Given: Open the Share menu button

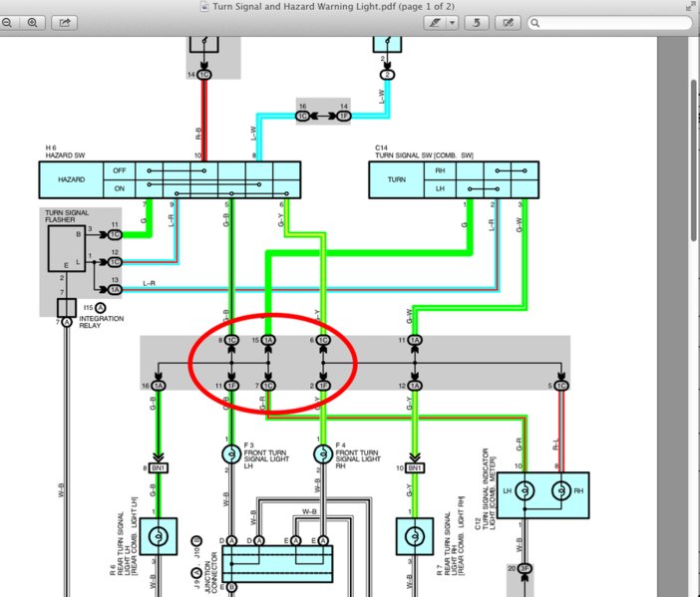Looking at the screenshot, I should [x=64, y=23].
